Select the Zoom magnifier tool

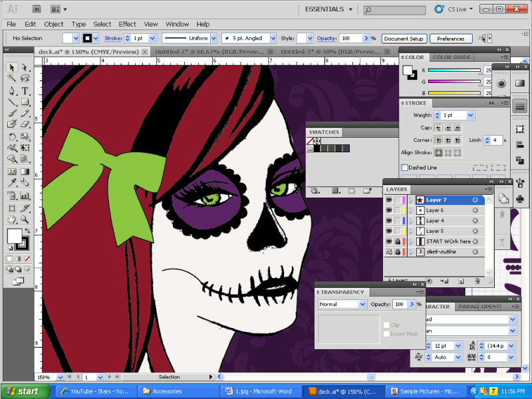click(x=25, y=219)
